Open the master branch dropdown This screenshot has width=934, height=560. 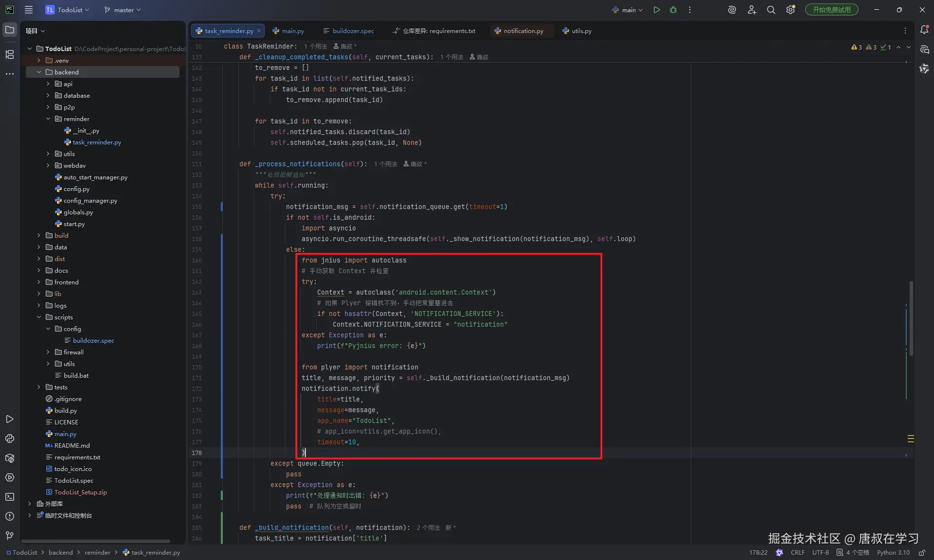coord(123,10)
